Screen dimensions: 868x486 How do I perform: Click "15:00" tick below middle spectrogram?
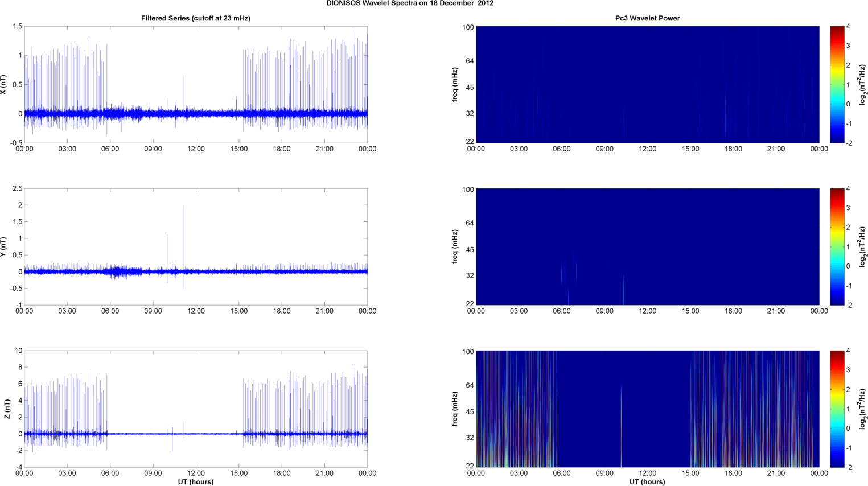pyautogui.click(x=690, y=311)
